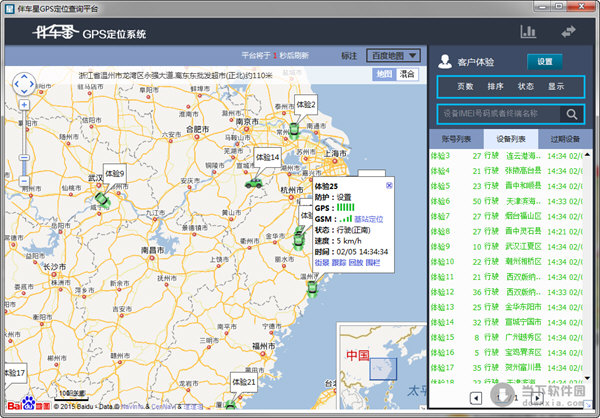Open the 状态 filter option
This screenshot has height=418, width=600.
[526, 87]
